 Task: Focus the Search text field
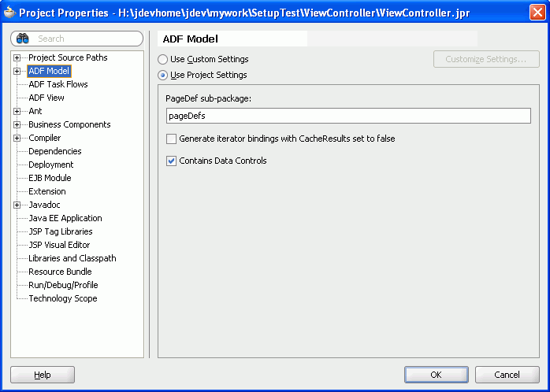[76, 39]
